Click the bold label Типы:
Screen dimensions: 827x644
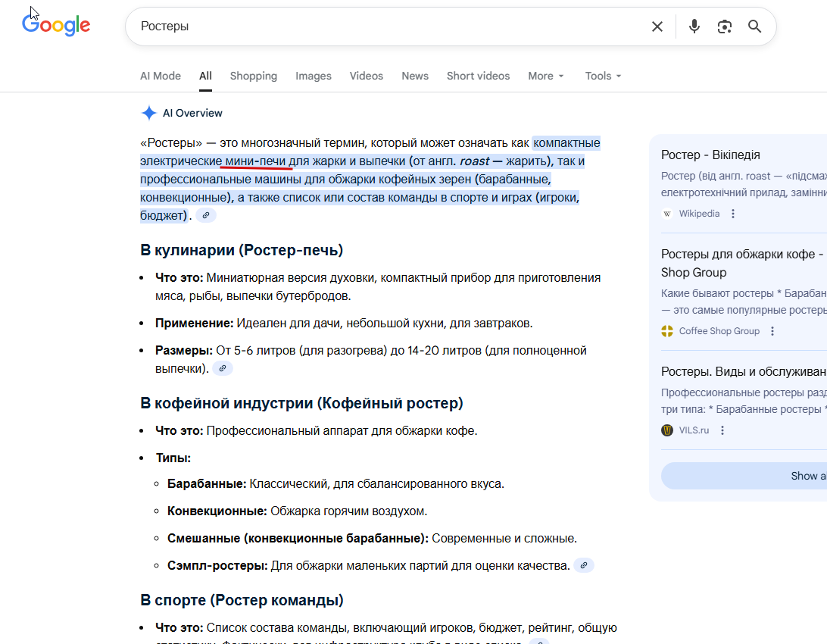click(x=173, y=458)
